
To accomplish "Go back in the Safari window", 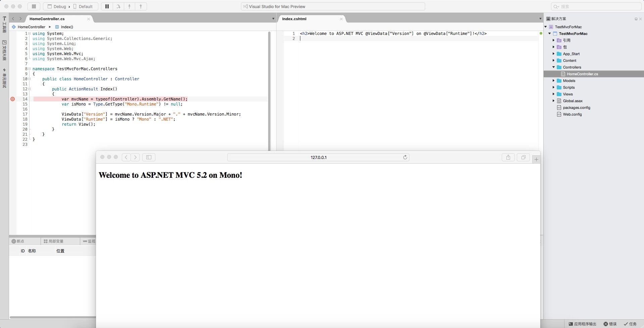I will pos(126,157).
